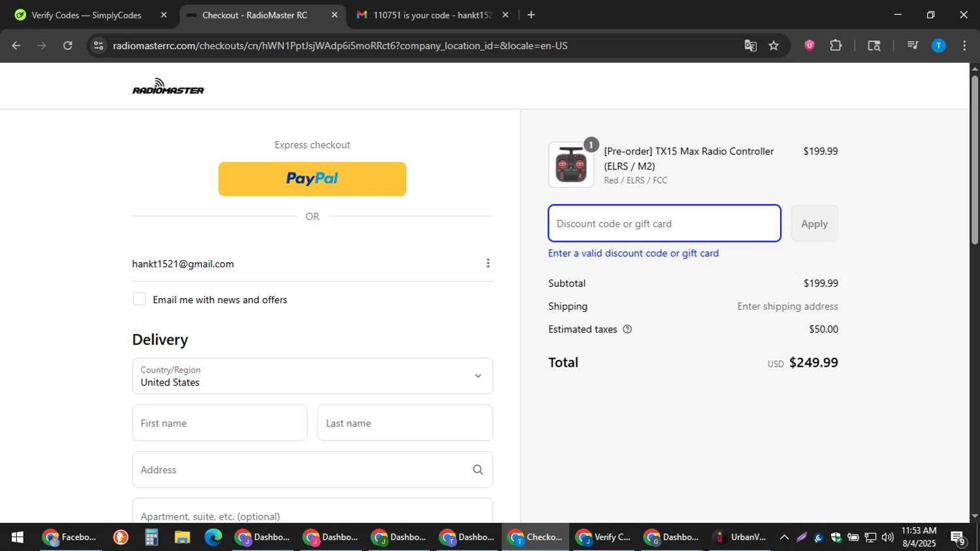Open the purple shield extension icon
The height and width of the screenshot is (551, 980).
pos(809,45)
